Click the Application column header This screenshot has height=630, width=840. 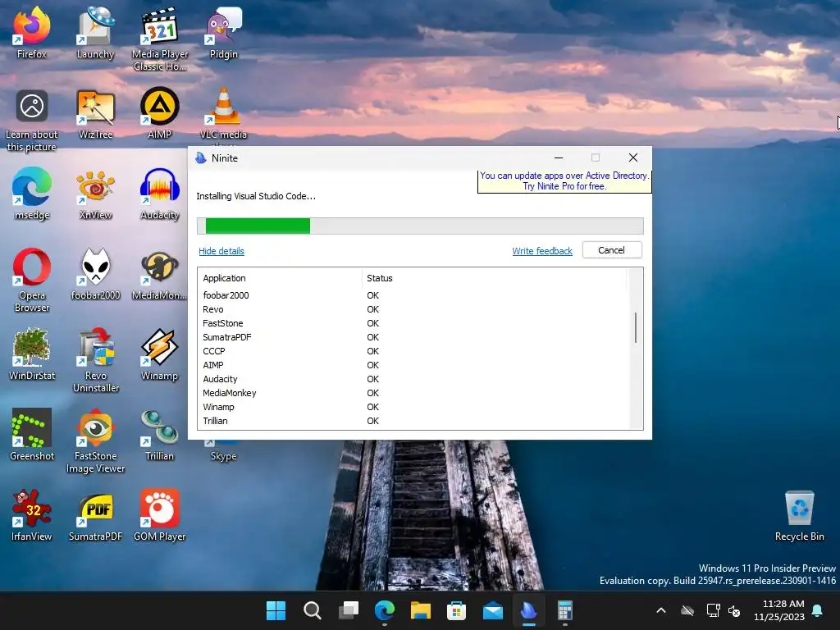coord(280,278)
